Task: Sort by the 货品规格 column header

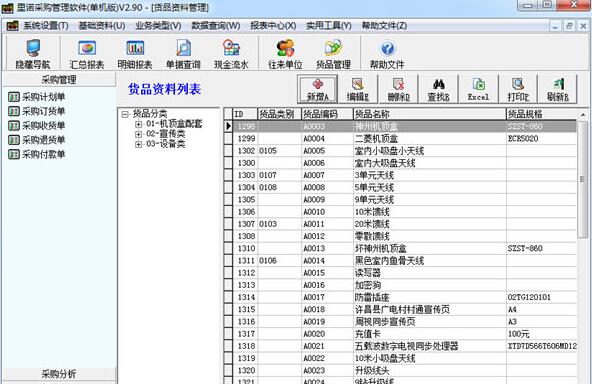Action: tap(542, 114)
